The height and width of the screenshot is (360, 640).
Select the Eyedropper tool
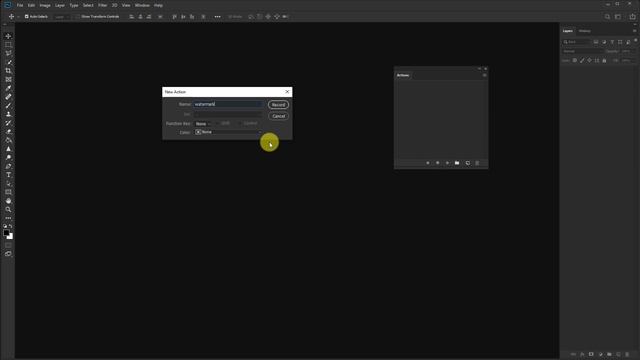click(8, 88)
